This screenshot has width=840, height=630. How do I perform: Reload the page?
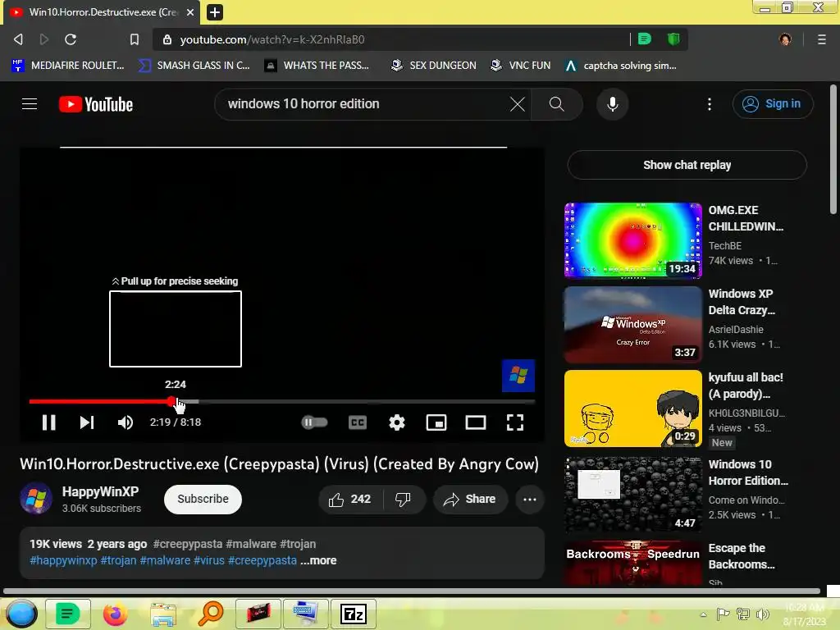point(71,39)
